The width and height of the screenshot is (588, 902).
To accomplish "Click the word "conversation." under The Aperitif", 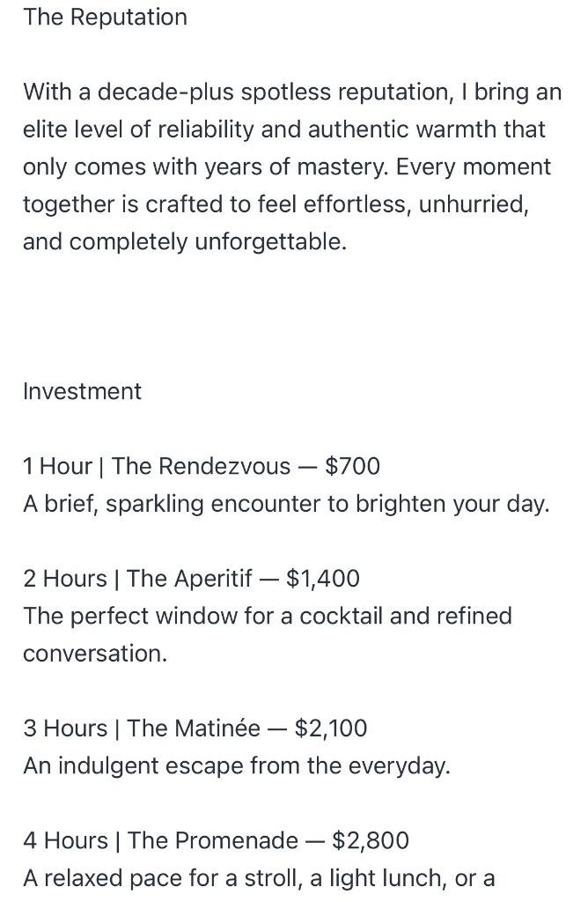I will (94, 654).
